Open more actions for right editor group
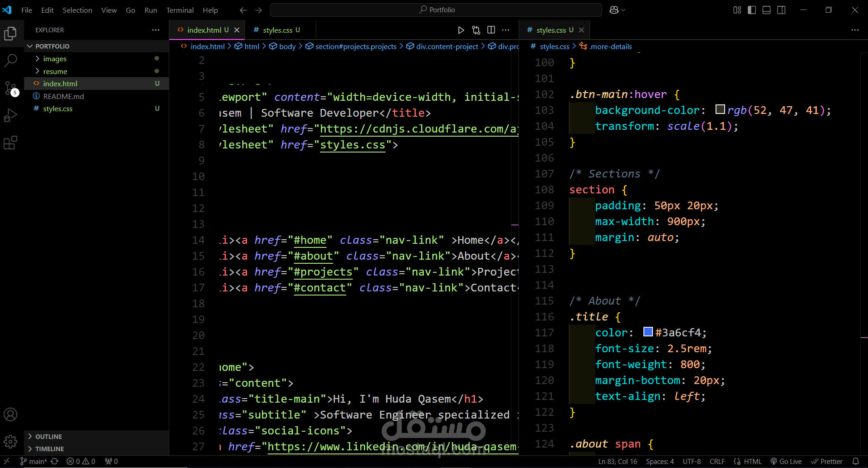868x468 pixels. pyautogui.click(x=855, y=30)
